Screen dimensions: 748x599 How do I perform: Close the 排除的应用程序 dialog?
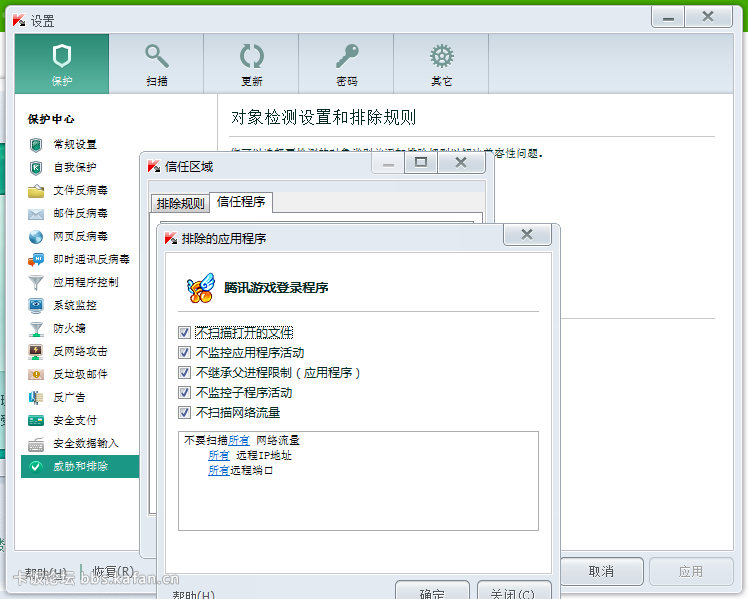tap(527, 234)
